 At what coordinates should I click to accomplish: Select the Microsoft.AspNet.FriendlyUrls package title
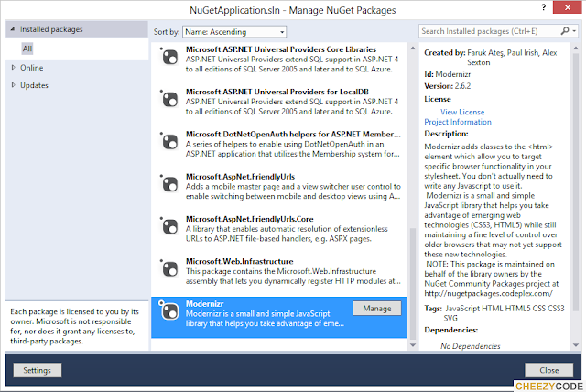(240, 177)
